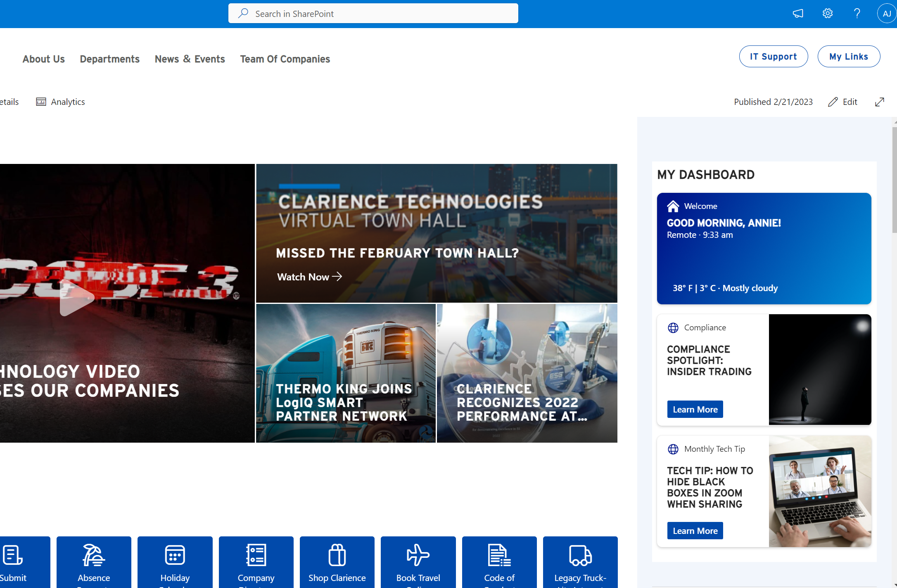Click the IT Support button
897x588 pixels.
[773, 56]
